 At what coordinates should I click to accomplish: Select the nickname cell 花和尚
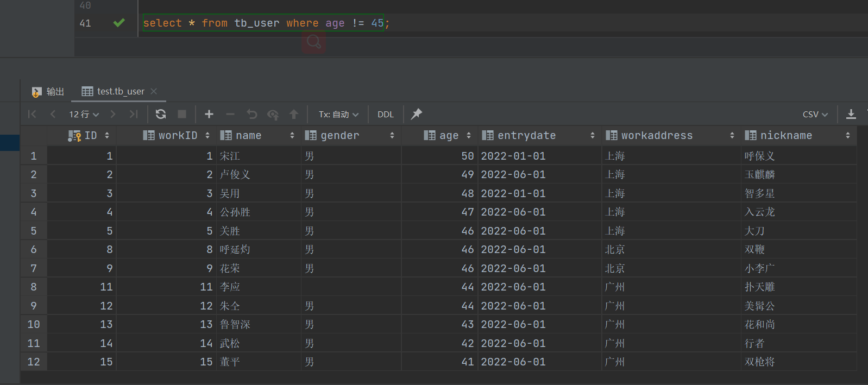point(798,324)
